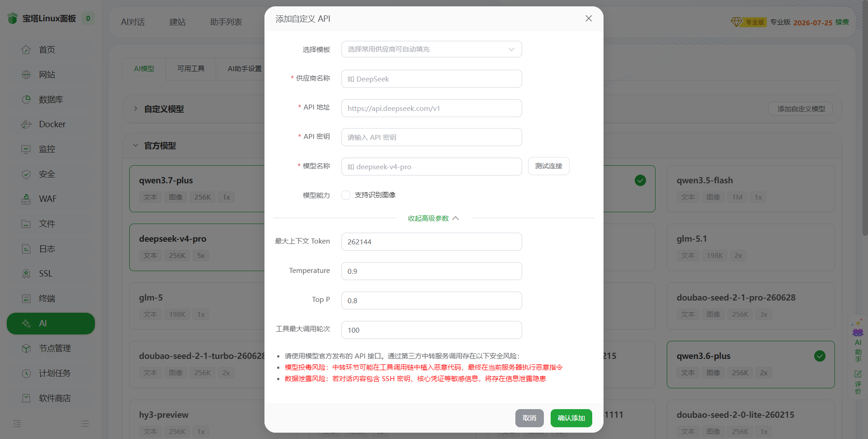
Task: Click the 专业版 2026-07-25 expiry text
Action: pyautogui.click(x=801, y=22)
